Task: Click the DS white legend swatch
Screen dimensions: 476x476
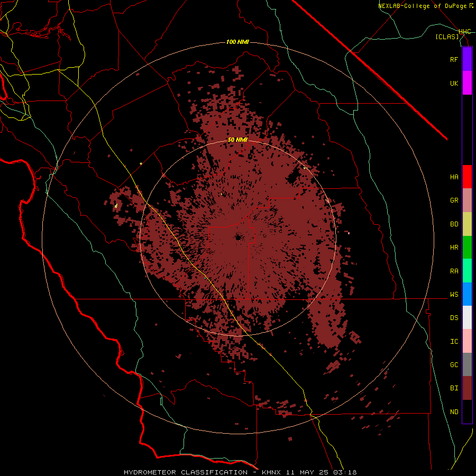Action: (x=467, y=317)
